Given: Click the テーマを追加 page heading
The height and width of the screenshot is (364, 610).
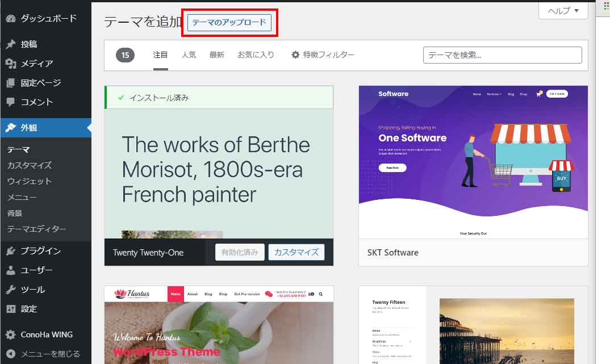Looking at the screenshot, I should click(143, 22).
